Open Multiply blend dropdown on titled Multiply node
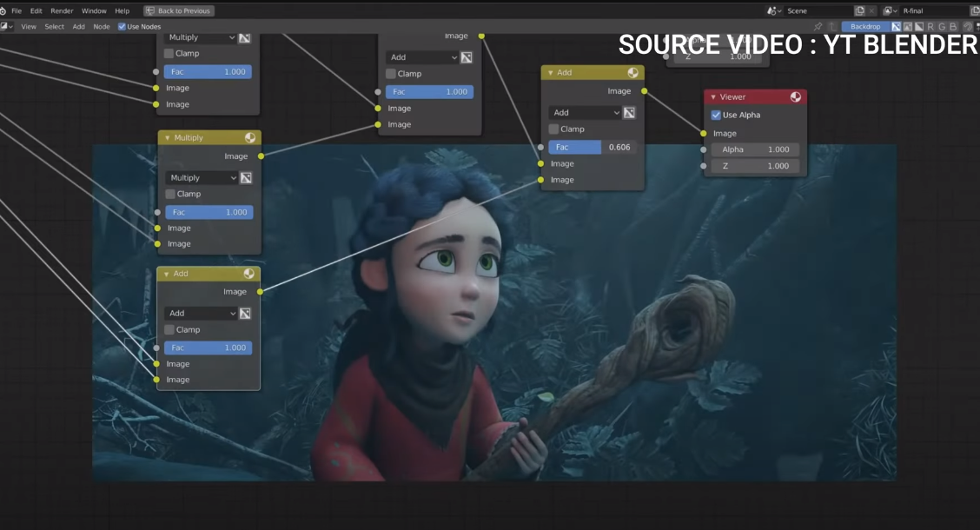 tap(202, 178)
